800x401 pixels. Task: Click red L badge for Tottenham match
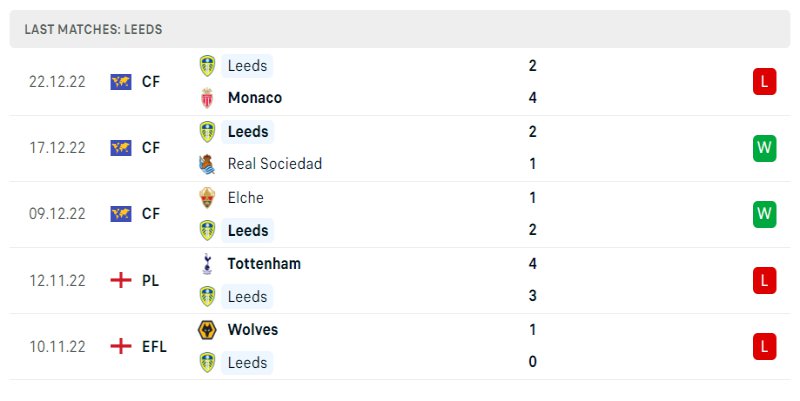tap(765, 280)
